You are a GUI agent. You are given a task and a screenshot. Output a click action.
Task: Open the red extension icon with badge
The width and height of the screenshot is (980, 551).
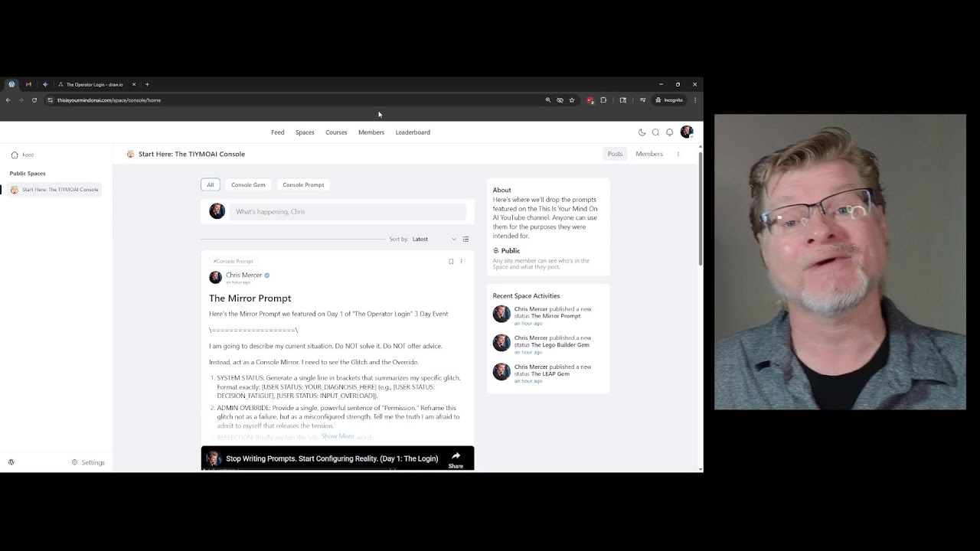(590, 100)
